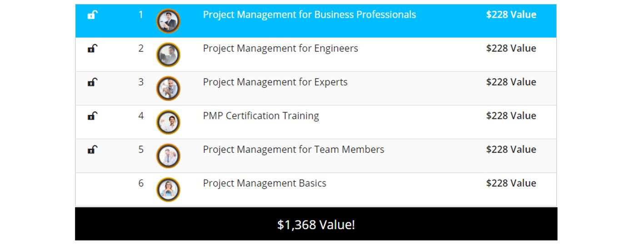Open Project Management for Business Professionals

(x=309, y=15)
